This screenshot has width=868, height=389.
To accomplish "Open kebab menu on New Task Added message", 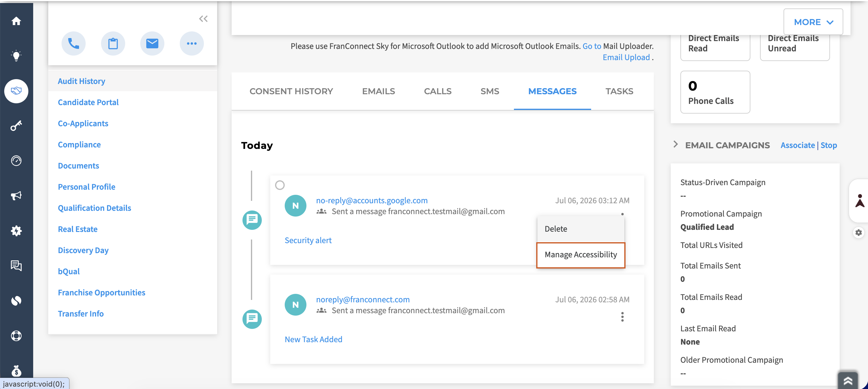I will coord(622,317).
